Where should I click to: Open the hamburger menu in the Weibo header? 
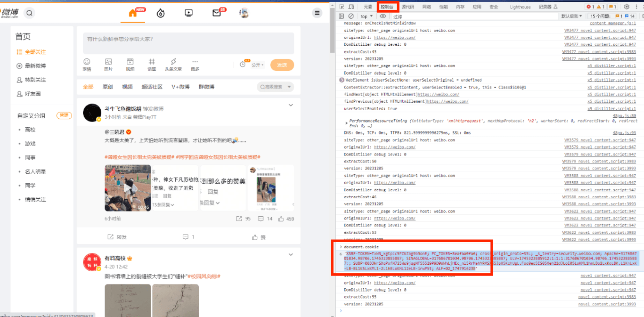(x=317, y=13)
